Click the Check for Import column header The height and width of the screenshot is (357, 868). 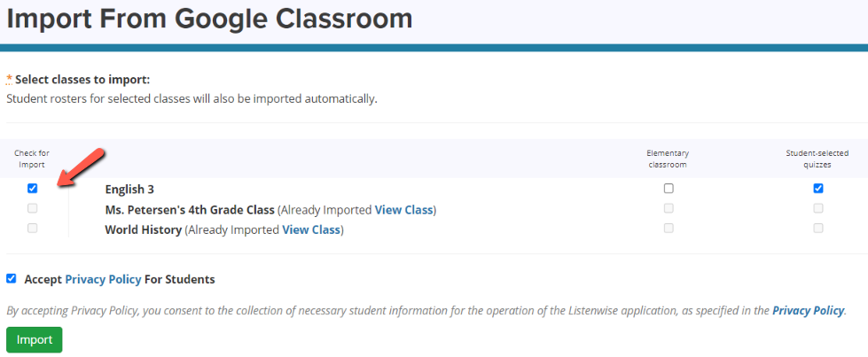[x=32, y=159]
